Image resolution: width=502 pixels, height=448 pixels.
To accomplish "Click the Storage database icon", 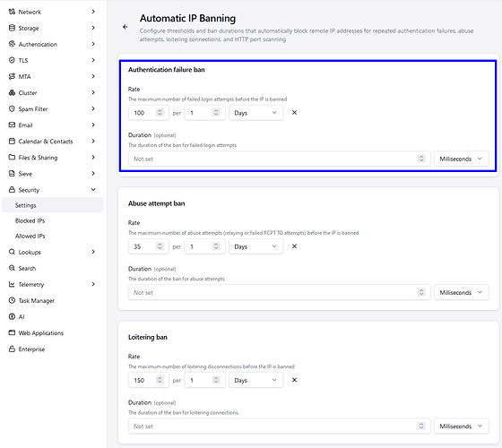I will click(x=12, y=28).
